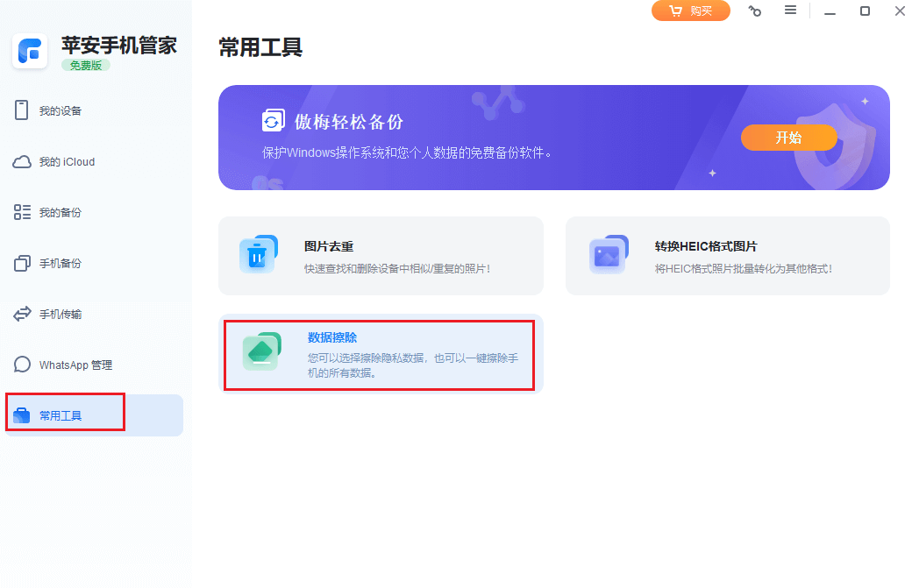Select the 手机备份 device backup icon
The image size is (912, 588).
[x=21, y=263]
